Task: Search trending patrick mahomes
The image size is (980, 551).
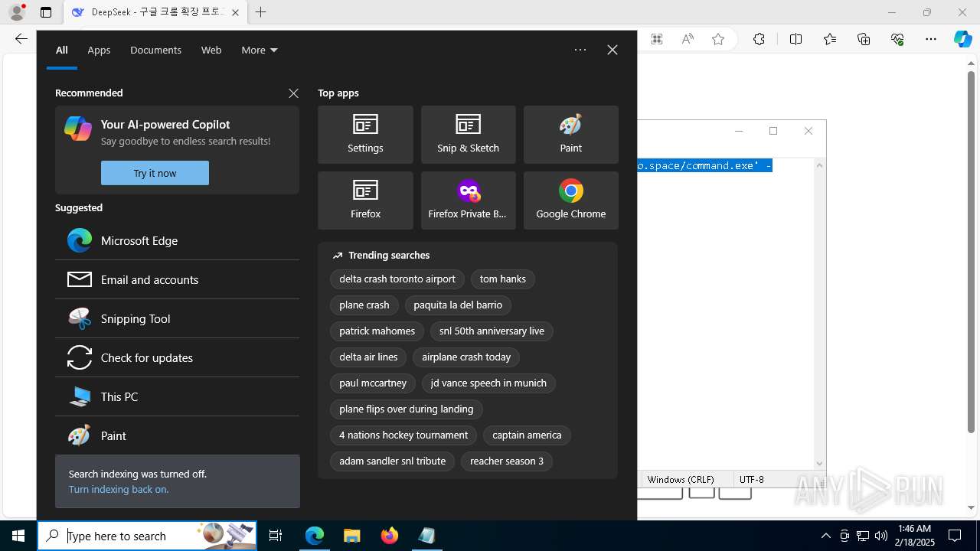Action: (377, 331)
